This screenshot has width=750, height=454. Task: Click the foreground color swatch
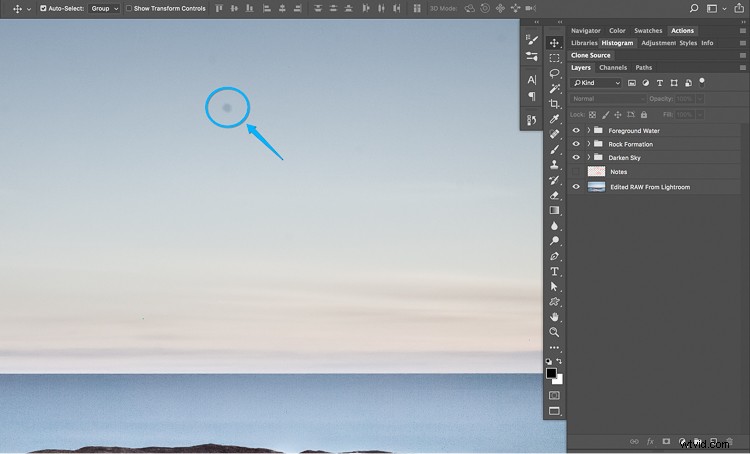(x=551, y=373)
